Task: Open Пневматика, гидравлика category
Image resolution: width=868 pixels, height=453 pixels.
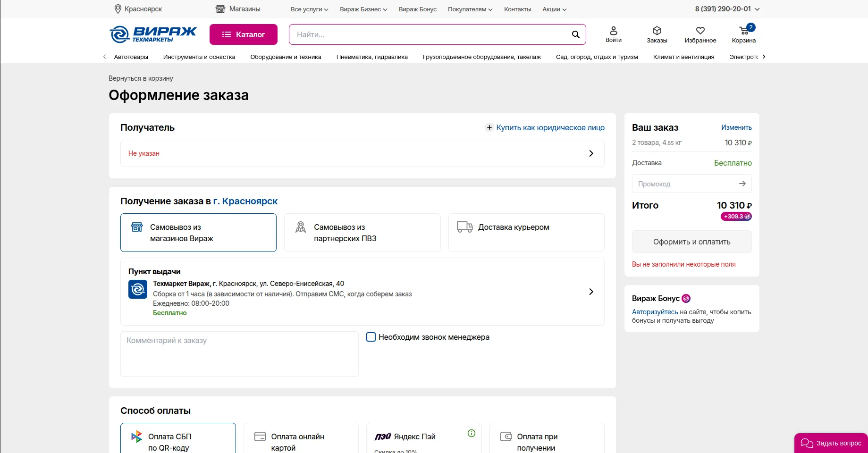Action: [x=372, y=57]
